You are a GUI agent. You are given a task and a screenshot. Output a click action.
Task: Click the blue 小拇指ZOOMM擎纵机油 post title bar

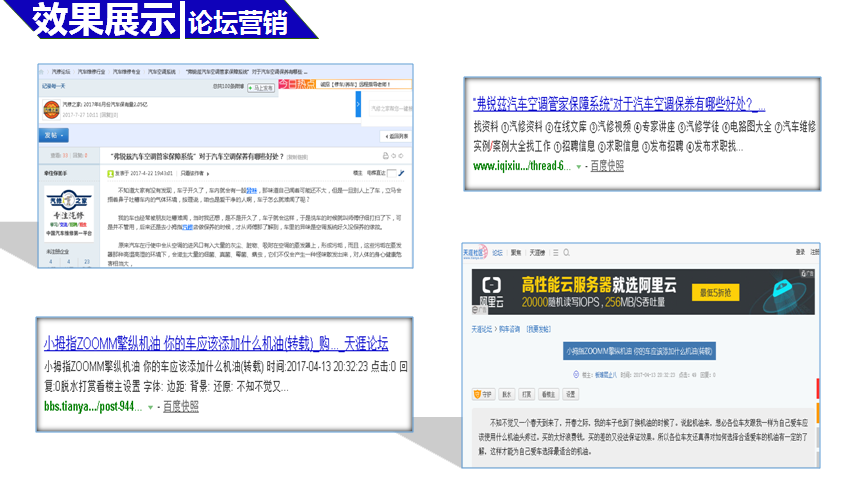point(639,351)
